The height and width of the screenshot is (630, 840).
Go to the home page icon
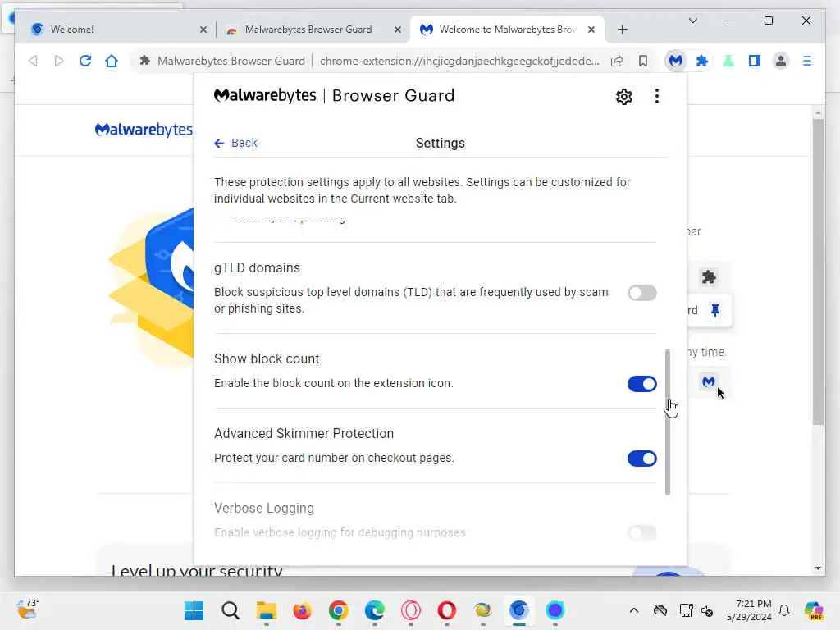(112, 61)
